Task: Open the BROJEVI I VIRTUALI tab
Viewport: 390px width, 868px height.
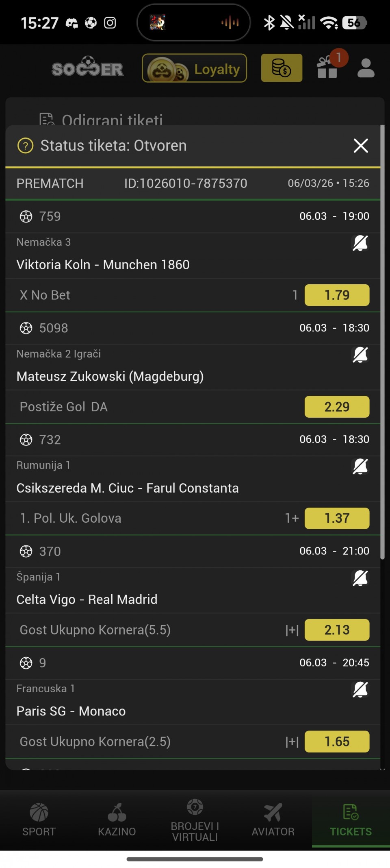Action: (195, 819)
